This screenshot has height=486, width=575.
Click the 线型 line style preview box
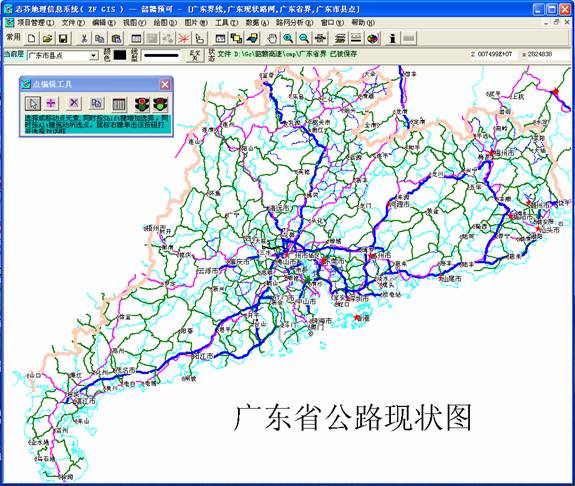[x=161, y=55]
